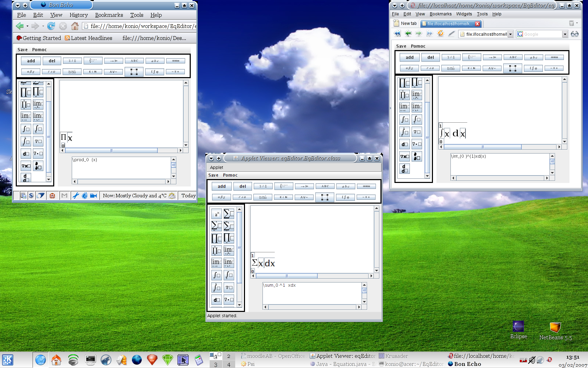Click Back arrow in Bon Echo toolbar
The height and width of the screenshot is (368, 588).
click(x=20, y=26)
